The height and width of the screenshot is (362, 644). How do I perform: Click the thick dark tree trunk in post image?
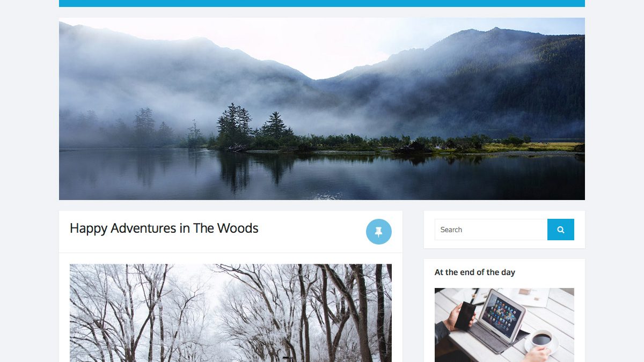(x=361, y=316)
